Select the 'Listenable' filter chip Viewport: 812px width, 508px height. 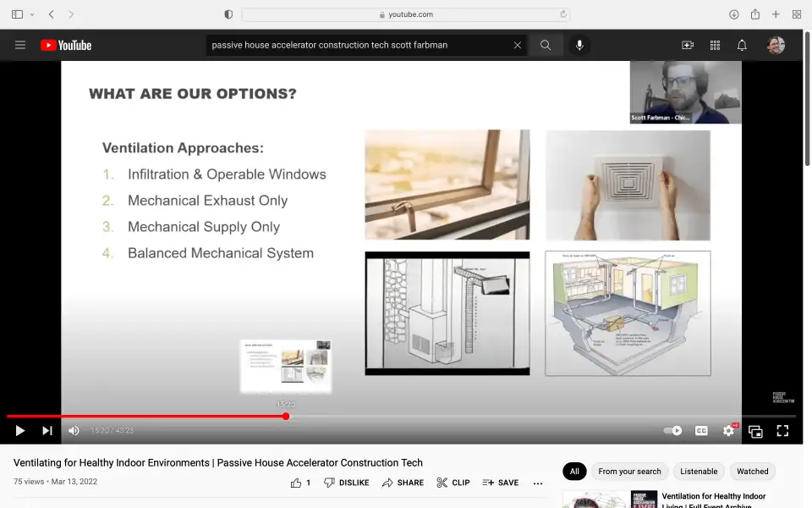(699, 472)
